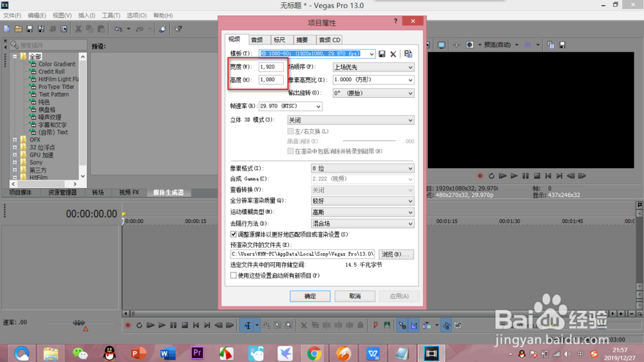This screenshot has width=644, height=362.
Task: Open Word from the taskbar
Action: [167, 354]
